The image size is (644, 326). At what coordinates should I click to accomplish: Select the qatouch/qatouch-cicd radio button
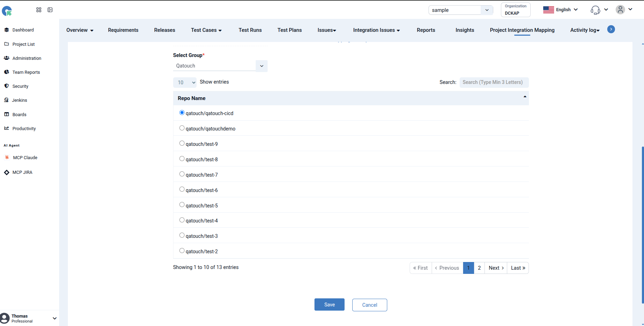tap(182, 113)
